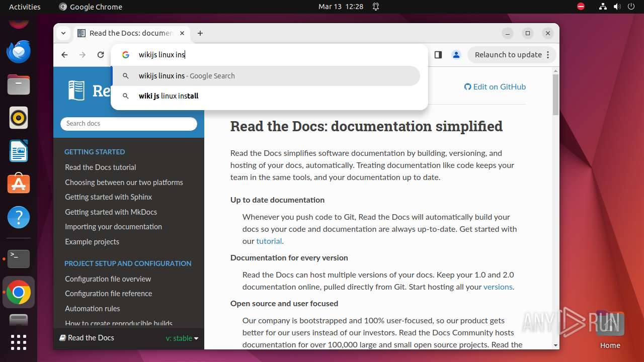The image size is (644, 362).
Task: Open Importing your documentation page
Action: [x=113, y=227]
